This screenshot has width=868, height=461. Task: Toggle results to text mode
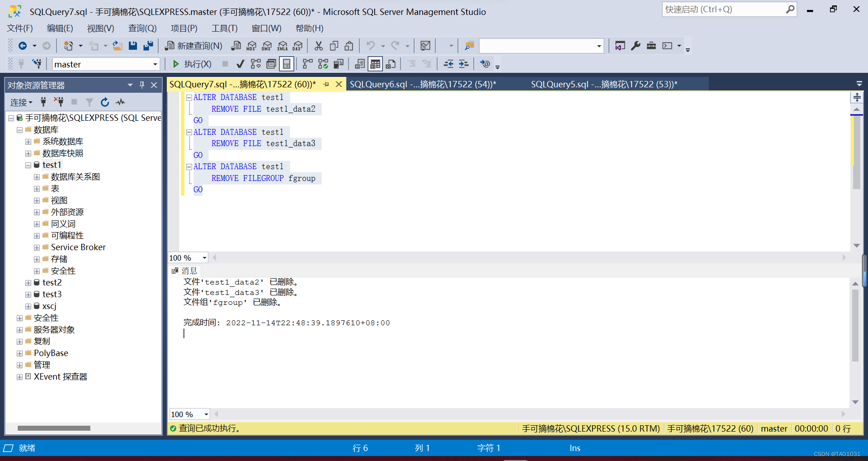tap(360, 64)
